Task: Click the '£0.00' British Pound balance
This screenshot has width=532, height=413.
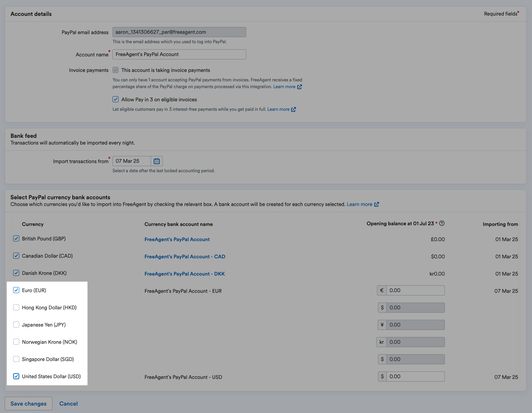Action: click(x=438, y=239)
